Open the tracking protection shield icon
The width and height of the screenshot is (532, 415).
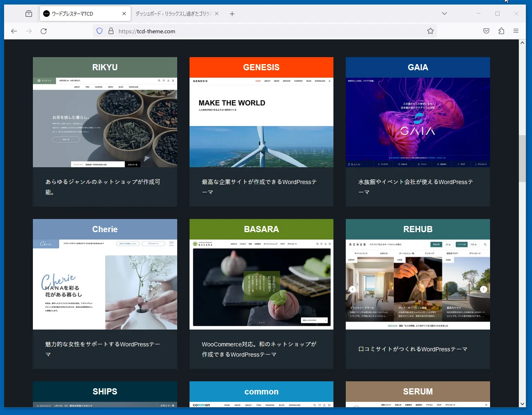tap(99, 31)
